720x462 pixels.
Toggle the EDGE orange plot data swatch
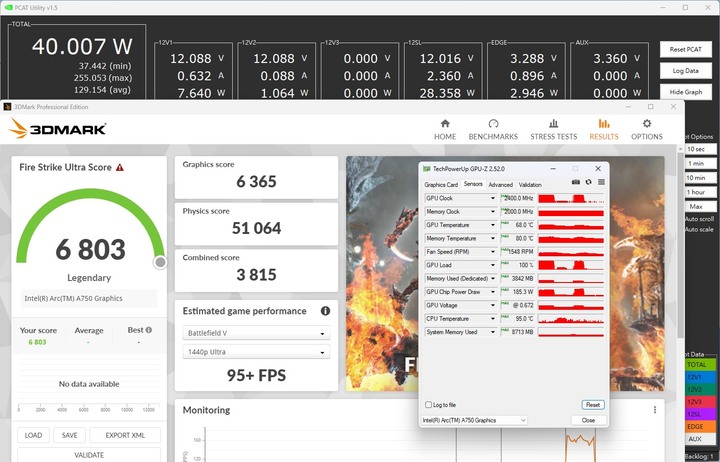[x=700, y=427]
